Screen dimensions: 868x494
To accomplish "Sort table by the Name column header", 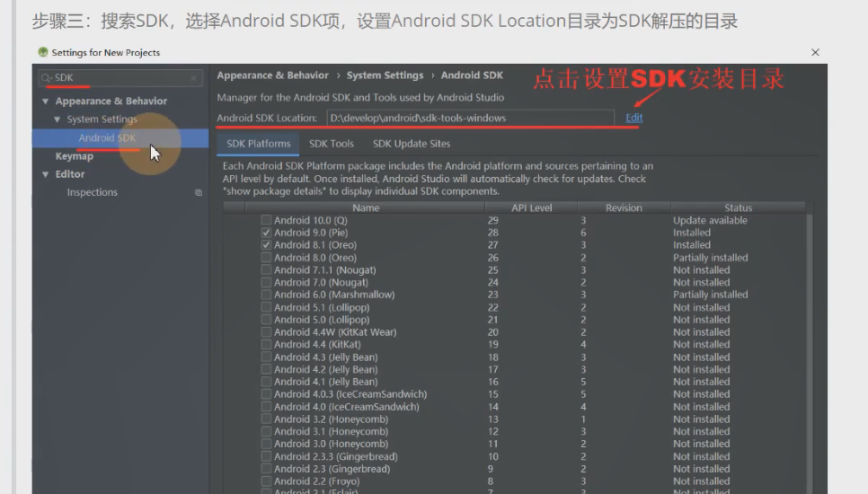I will [366, 208].
